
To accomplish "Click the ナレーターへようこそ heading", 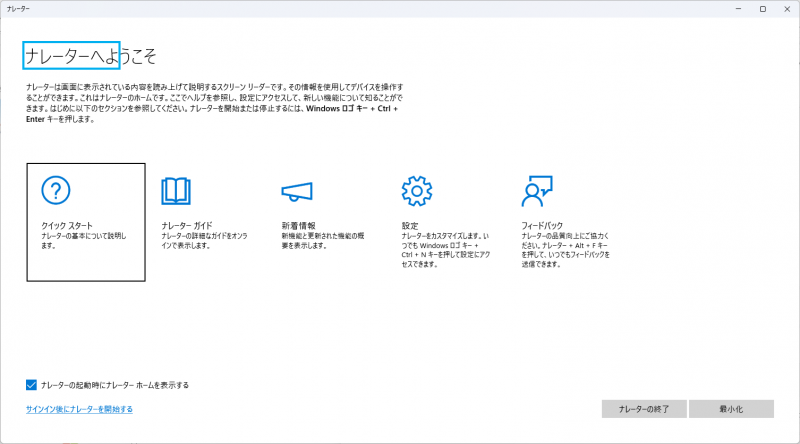I will pyautogui.click(x=90, y=55).
